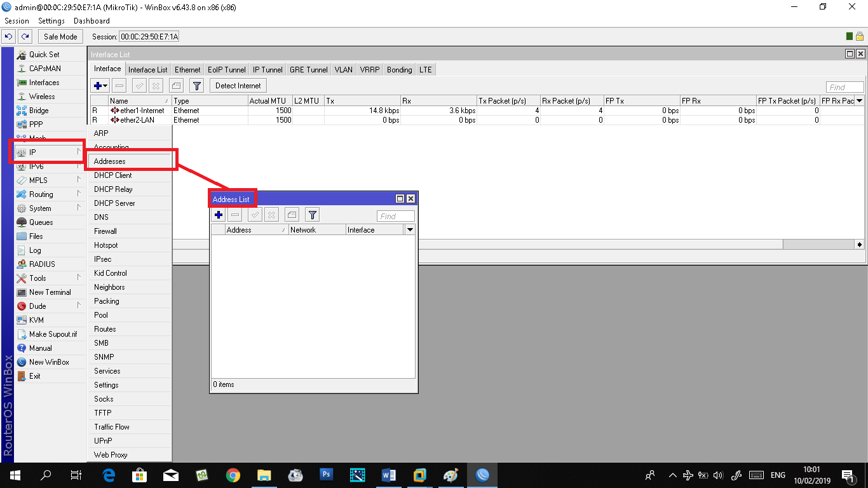The image size is (868, 488).
Task: Sort by Actual MTU column header
Action: pyautogui.click(x=270, y=101)
